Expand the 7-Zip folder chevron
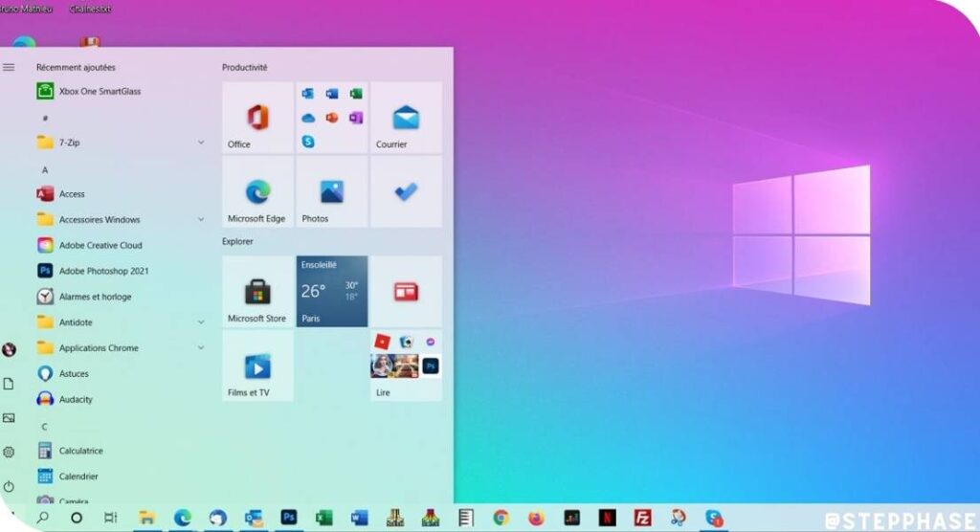Viewport: 980px width, 532px height. [x=201, y=143]
